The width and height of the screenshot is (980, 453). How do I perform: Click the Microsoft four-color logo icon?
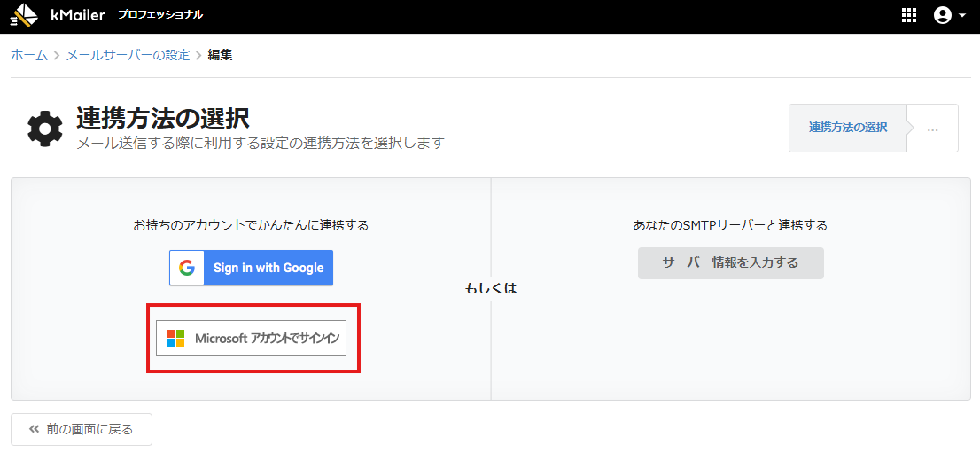coord(176,338)
